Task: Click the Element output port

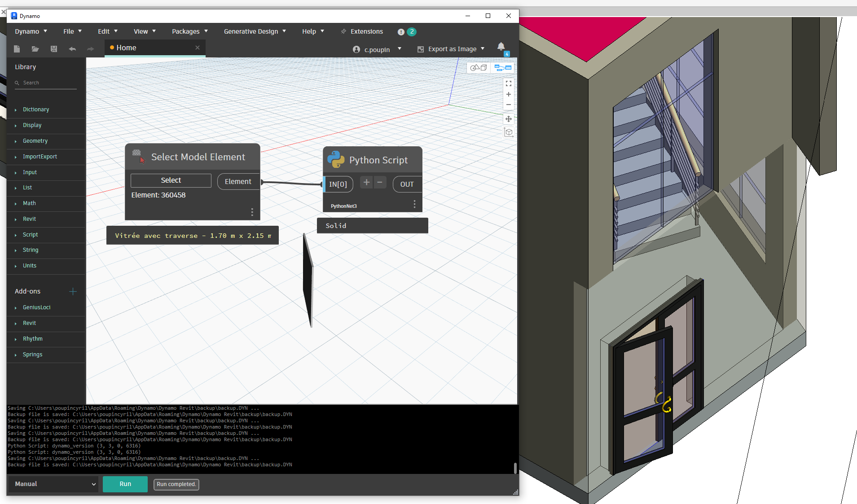Action: click(x=238, y=182)
